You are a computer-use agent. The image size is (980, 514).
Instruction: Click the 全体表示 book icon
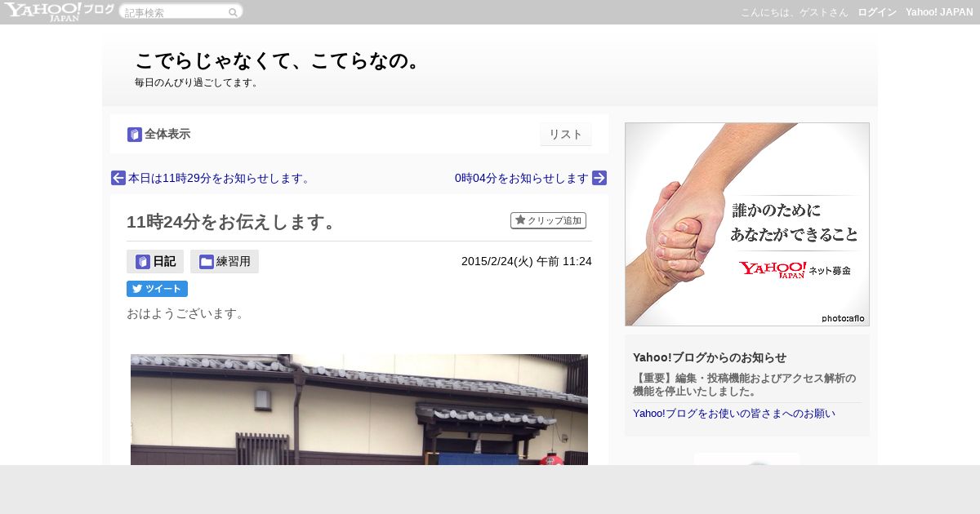(135, 135)
